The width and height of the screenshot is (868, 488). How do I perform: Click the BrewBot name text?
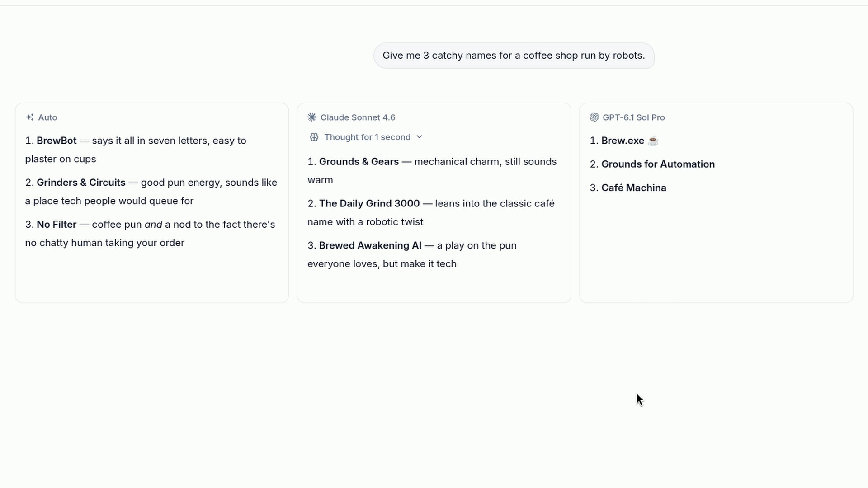[57, 141]
